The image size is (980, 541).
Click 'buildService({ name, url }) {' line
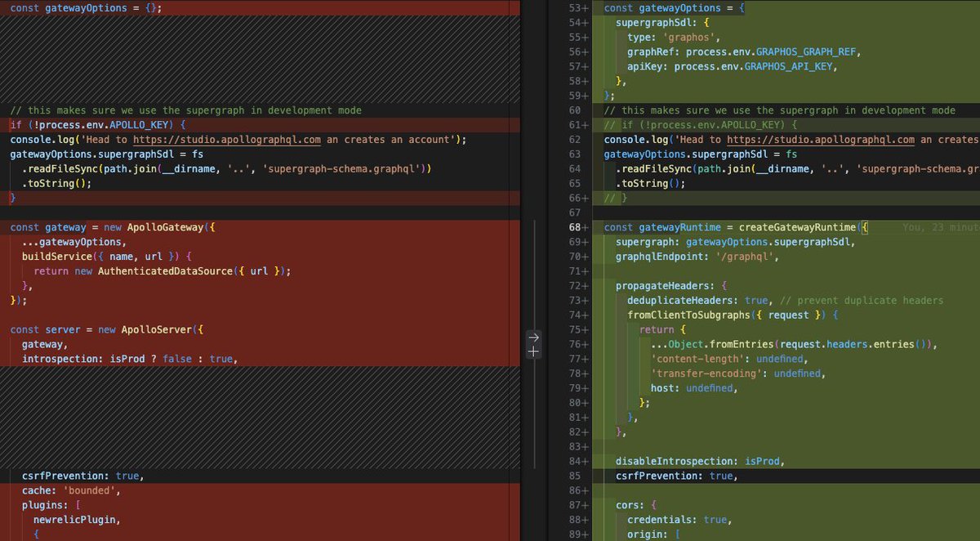pos(106,257)
